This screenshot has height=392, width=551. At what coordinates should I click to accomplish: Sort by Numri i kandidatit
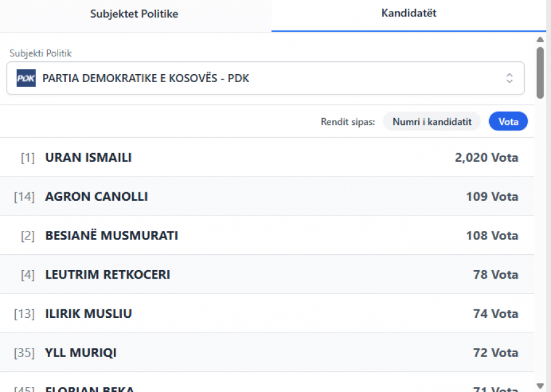coord(432,121)
